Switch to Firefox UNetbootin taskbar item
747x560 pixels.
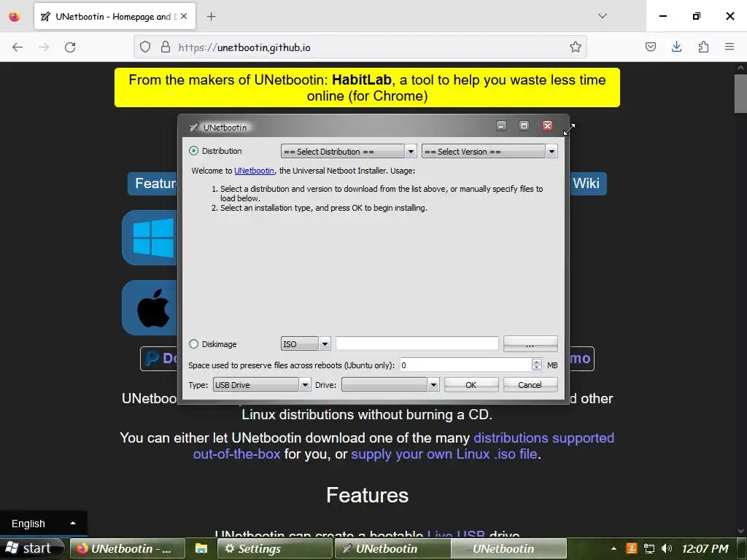128,548
